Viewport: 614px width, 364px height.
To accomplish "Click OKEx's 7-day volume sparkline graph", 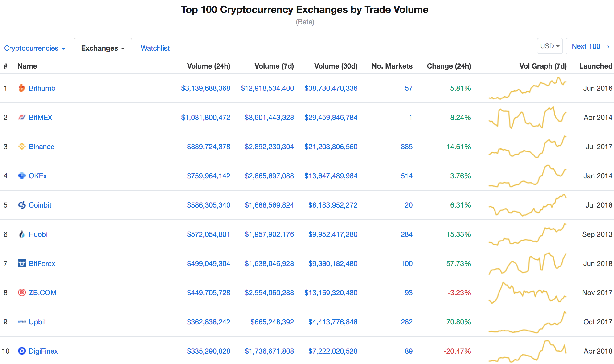I will (x=527, y=176).
